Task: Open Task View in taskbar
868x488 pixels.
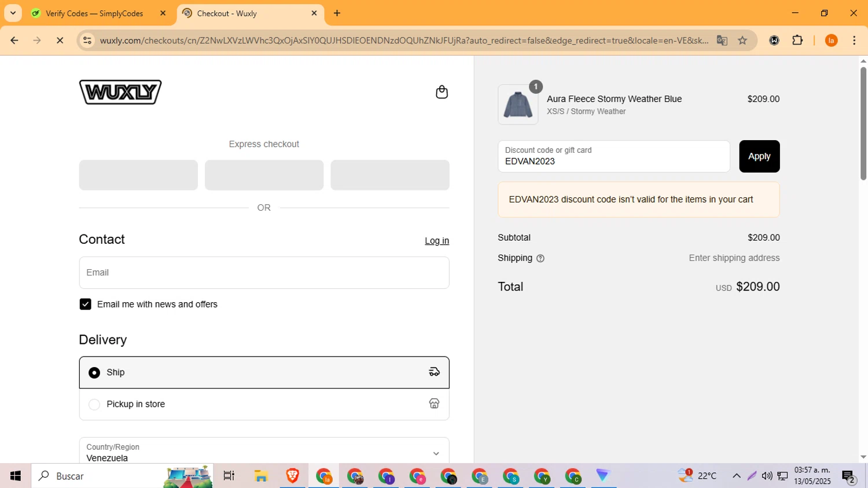Action: [229, 476]
